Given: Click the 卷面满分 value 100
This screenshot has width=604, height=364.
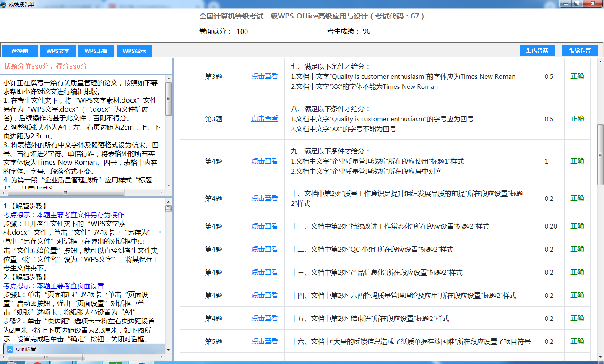Looking at the screenshot, I should coord(242,31).
